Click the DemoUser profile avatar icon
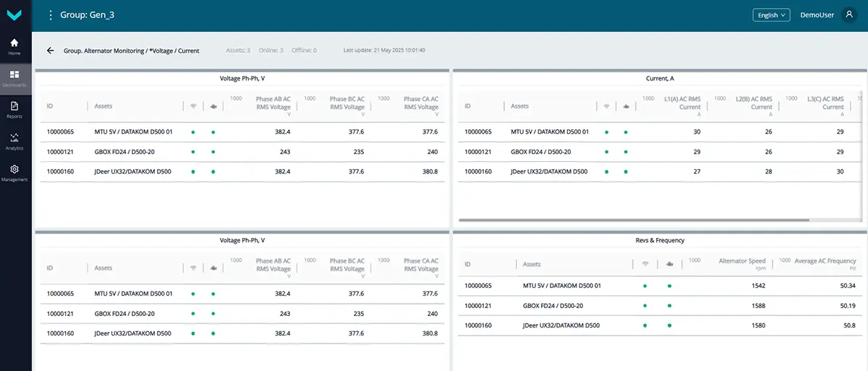Image resolution: width=868 pixels, height=371 pixels. pyautogui.click(x=849, y=15)
